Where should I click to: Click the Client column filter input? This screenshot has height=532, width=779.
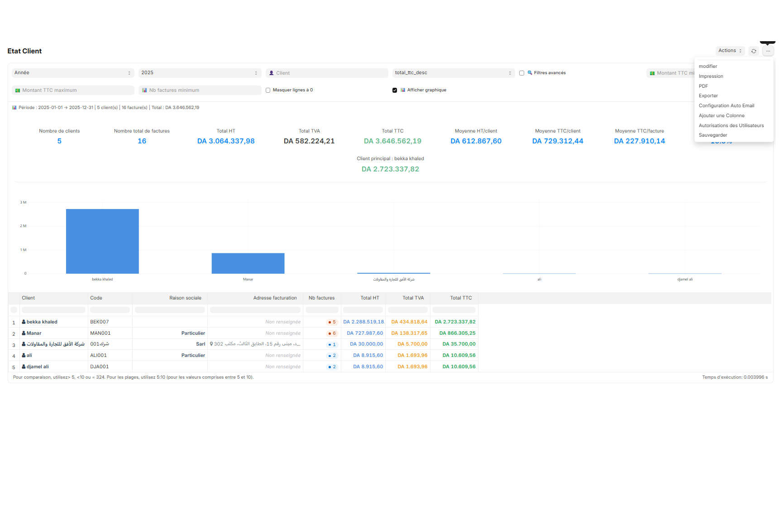coord(53,309)
